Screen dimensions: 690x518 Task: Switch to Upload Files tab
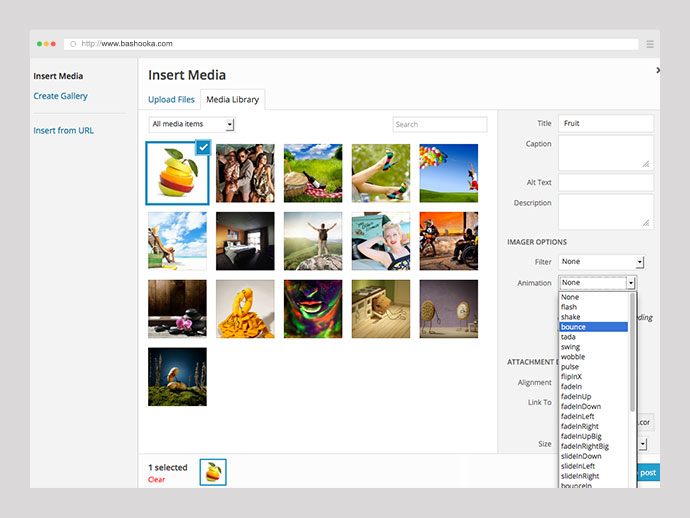click(171, 99)
